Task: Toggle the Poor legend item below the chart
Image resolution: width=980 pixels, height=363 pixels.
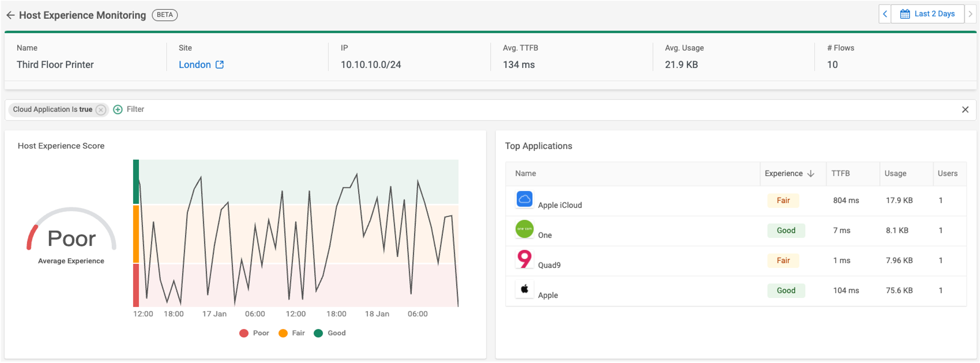Action: coord(254,333)
